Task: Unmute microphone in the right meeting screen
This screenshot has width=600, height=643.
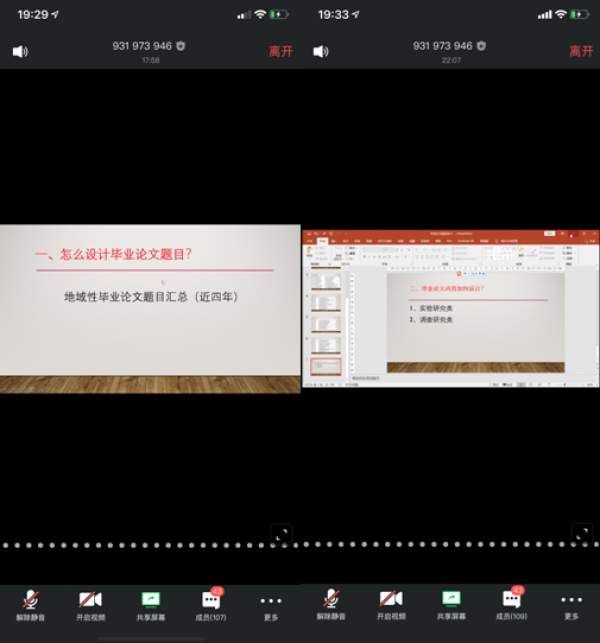Action: click(x=331, y=601)
